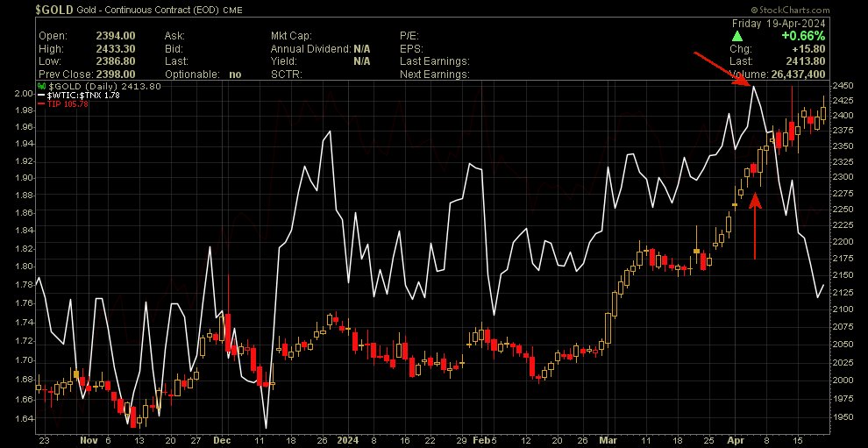Click the 'EPS:' label
Image resolution: width=868 pixels, height=448 pixels.
point(410,49)
